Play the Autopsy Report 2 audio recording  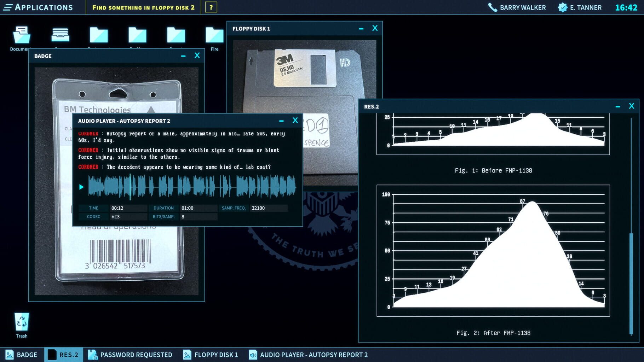coord(81,187)
